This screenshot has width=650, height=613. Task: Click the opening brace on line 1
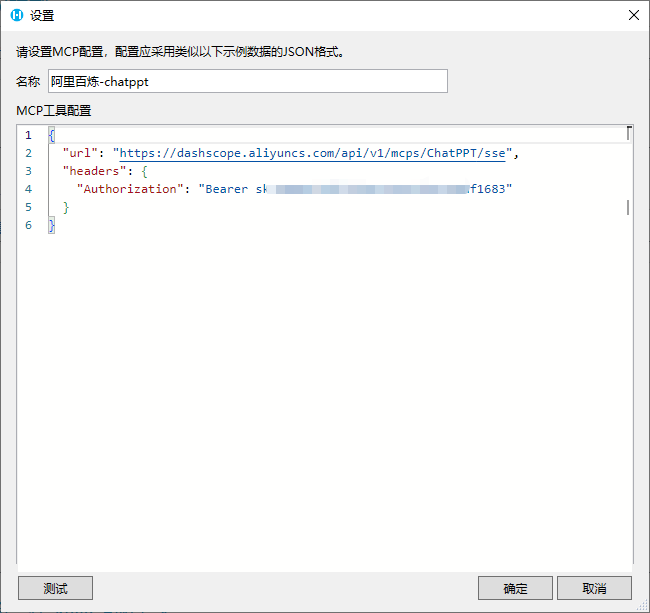(x=51, y=136)
